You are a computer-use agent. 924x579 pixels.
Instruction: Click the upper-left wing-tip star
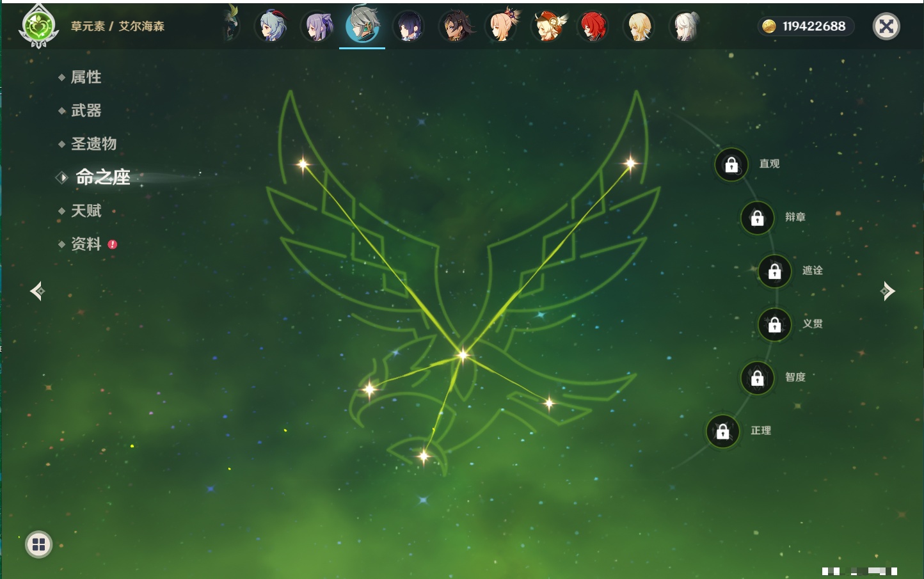tap(303, 164)
